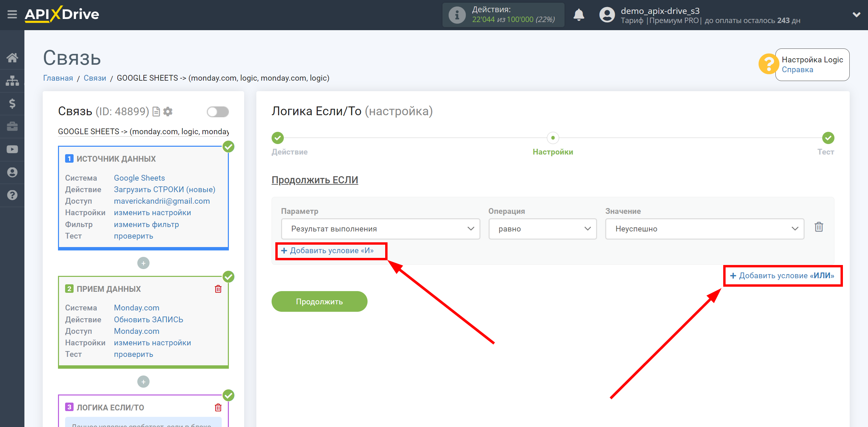Screen dimensions: 868x427
Task: Click the Настройки step label
Action: (x=553, y=152)
